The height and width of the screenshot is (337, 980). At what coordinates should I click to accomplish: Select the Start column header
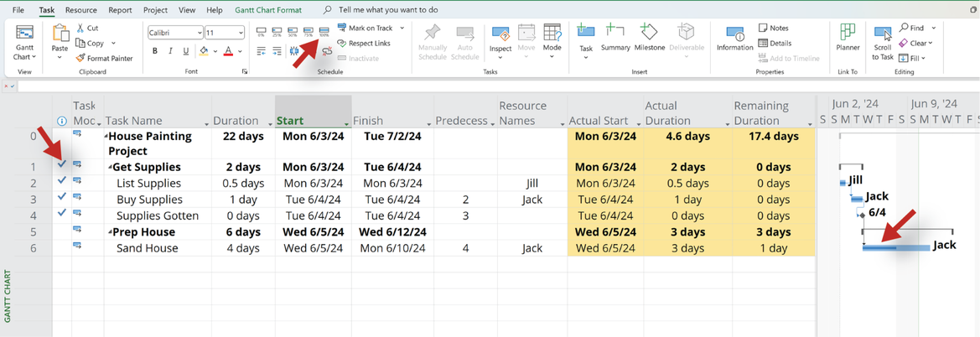[x=314, y=112]
